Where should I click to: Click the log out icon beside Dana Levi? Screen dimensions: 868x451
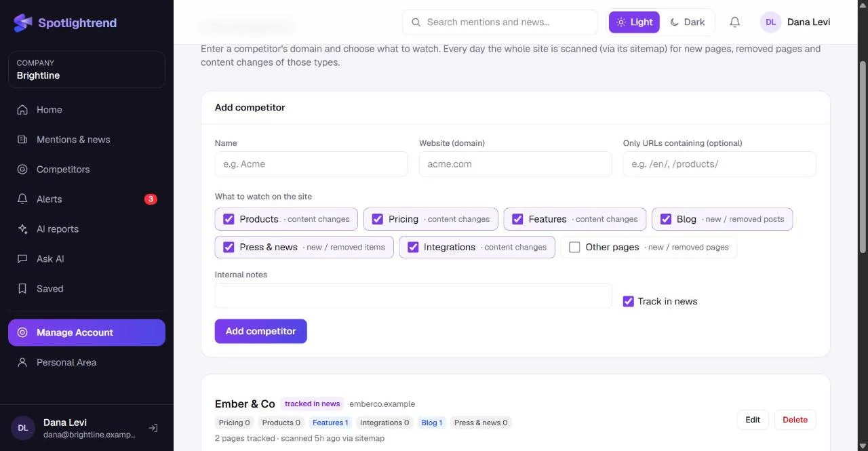153,428
